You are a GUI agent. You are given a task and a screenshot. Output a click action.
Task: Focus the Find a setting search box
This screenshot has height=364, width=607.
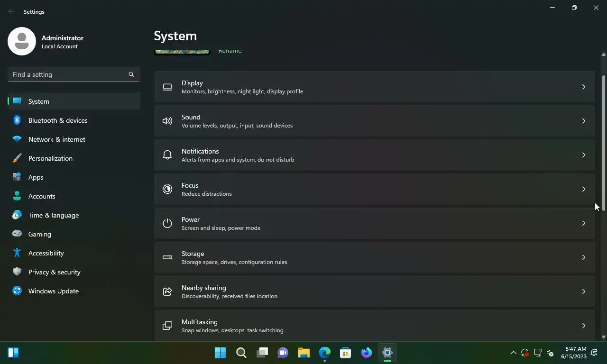coord(74,74)
